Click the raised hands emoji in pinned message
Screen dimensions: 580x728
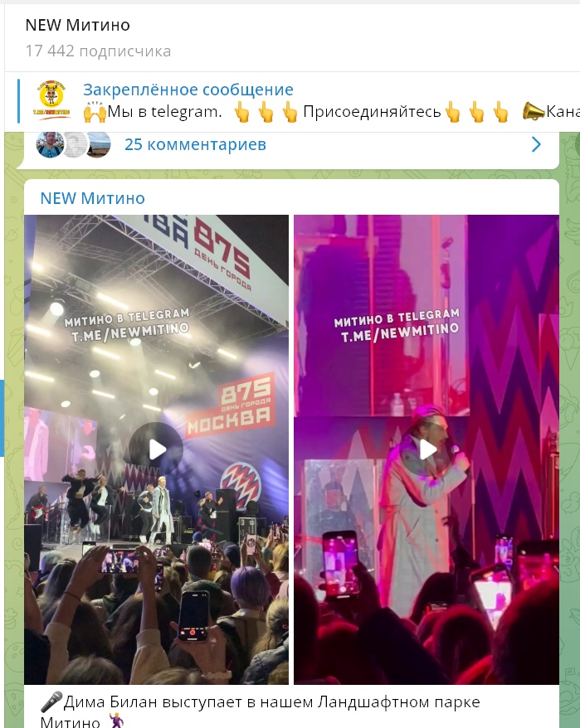(95, 112)
